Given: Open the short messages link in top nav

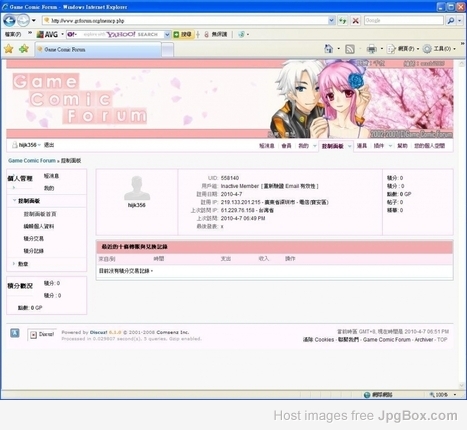Looking at the screenshot, I should [267, 146].
